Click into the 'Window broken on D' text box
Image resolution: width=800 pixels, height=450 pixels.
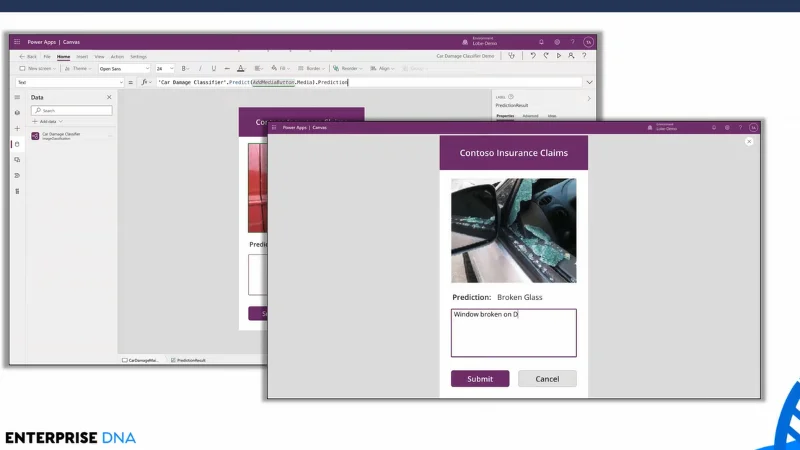[514, 333]
